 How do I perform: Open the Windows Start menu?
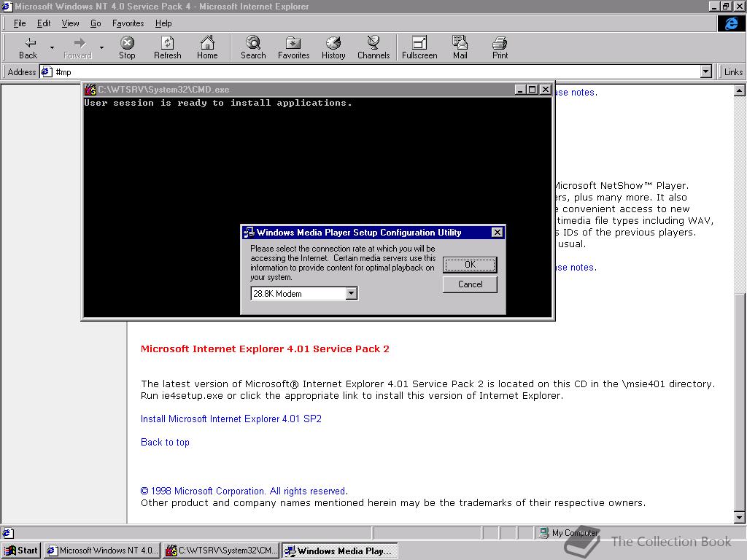tap(21, 551)
